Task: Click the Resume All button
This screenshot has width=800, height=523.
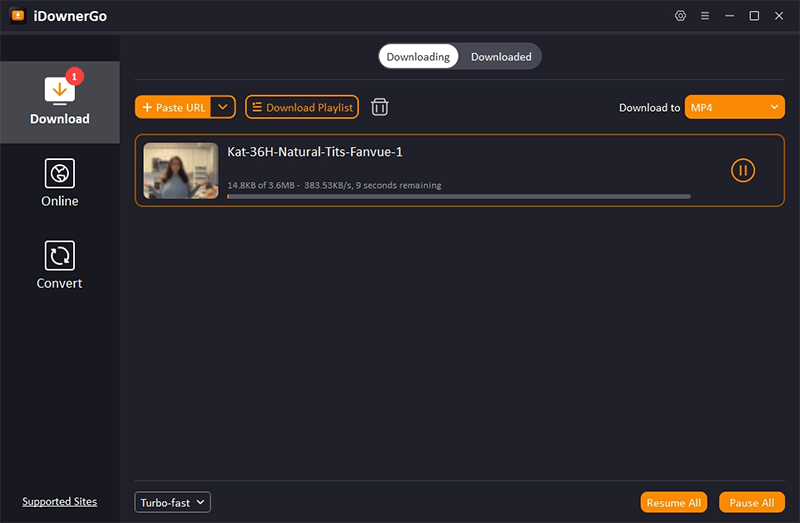Action: pos(673,502)
